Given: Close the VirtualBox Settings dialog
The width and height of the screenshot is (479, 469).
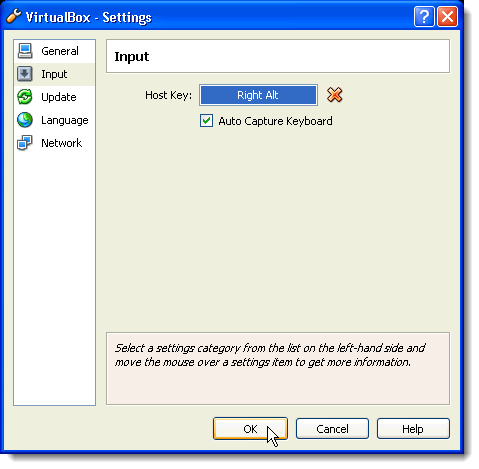Looking at the screenshot, I should click(x=447, y=17).
